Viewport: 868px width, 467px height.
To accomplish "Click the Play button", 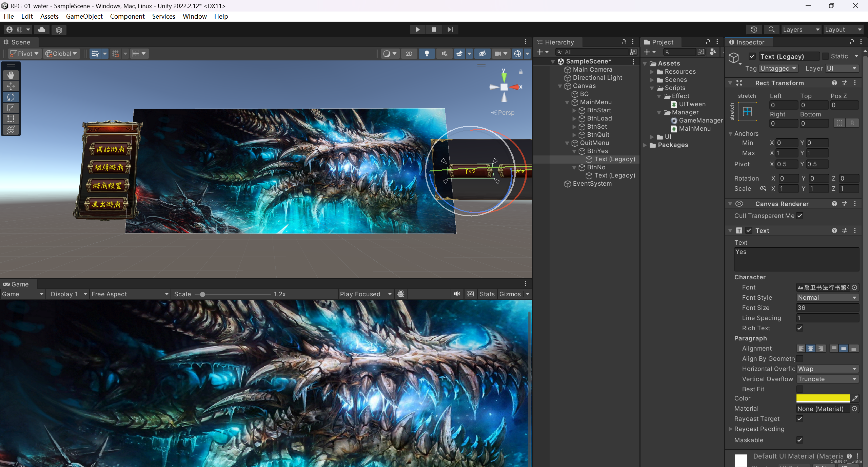I will [417, 30].
